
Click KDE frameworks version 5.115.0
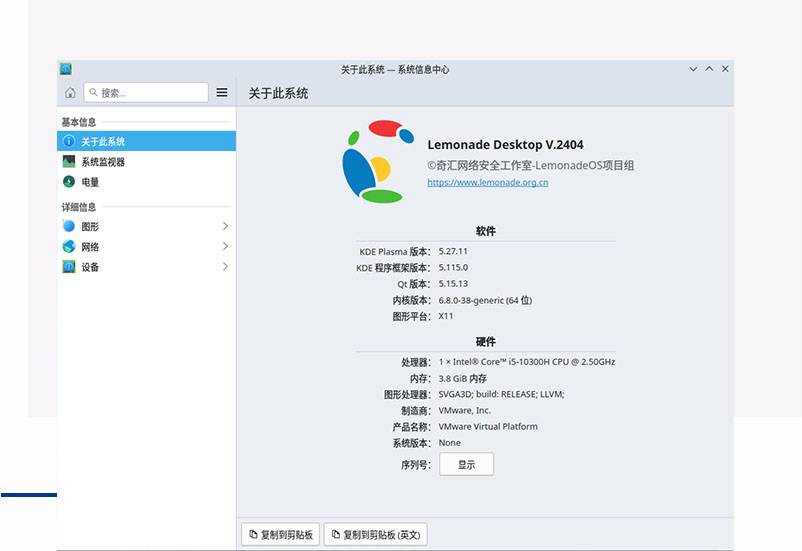click(x=453, y=268)
